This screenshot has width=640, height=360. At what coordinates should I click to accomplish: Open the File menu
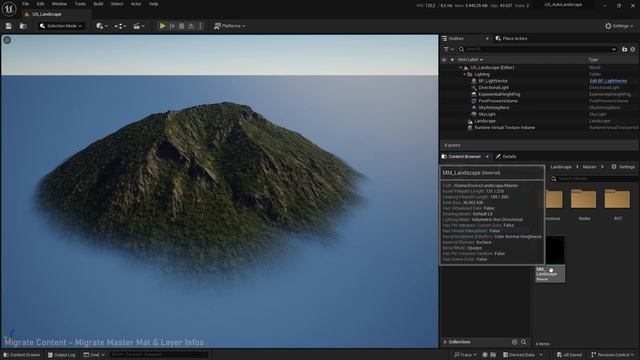pyautogui.click(x=25, y=4)
